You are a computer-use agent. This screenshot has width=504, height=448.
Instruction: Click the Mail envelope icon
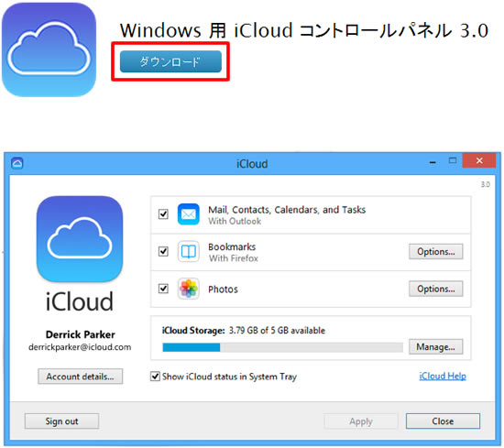189,214
